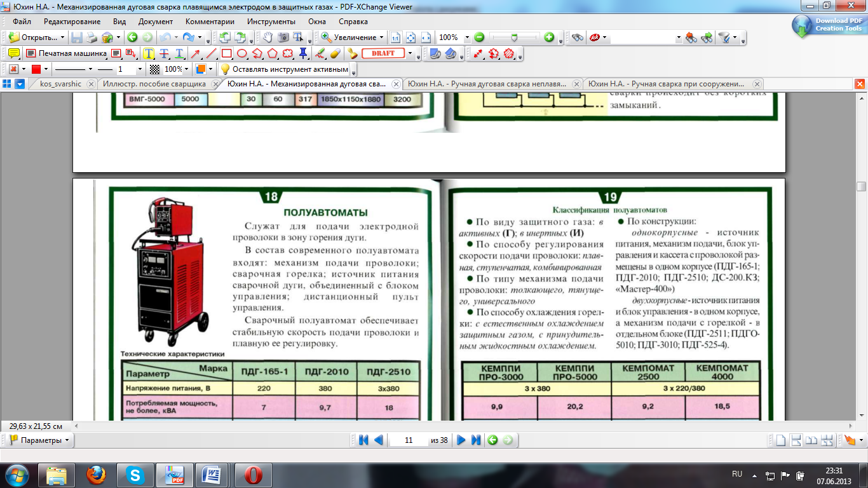
Task: Select the Eraser tool
Action: click(336, 53)
